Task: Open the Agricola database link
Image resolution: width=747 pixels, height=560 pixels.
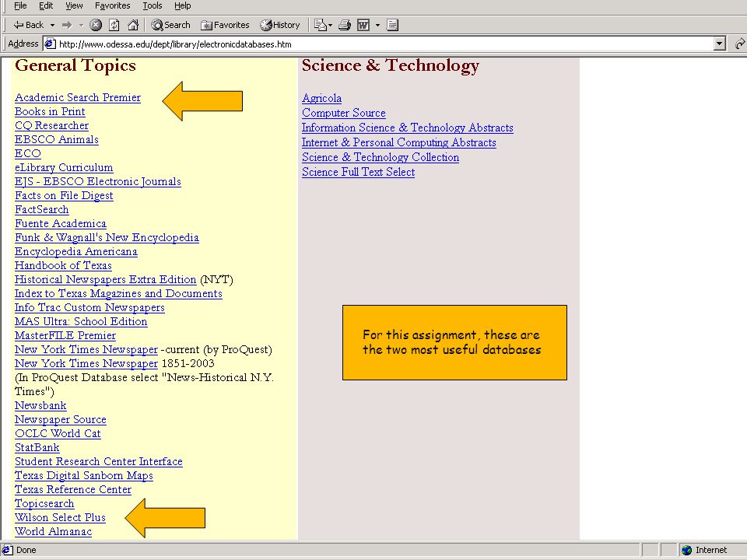Action: click(321, 99)
